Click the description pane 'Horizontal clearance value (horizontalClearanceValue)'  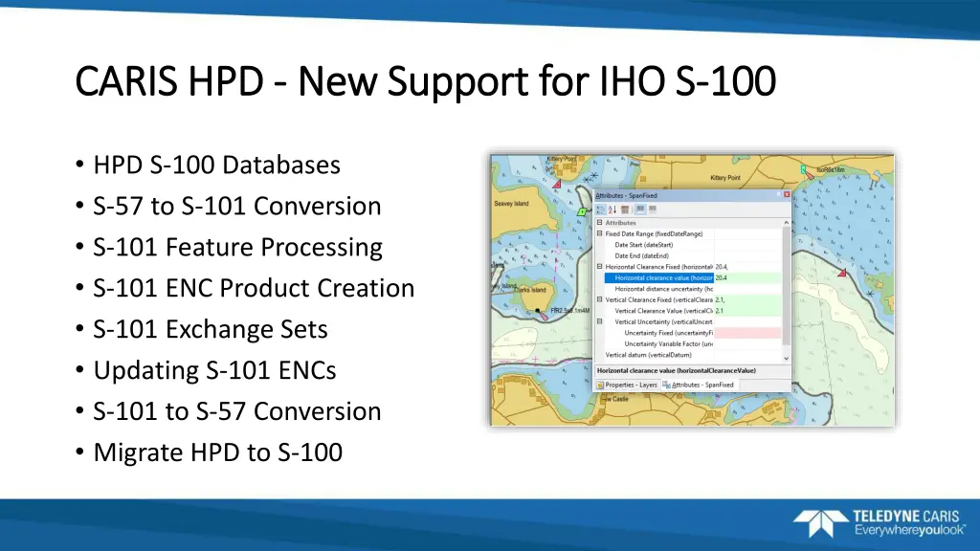point(677,370)
